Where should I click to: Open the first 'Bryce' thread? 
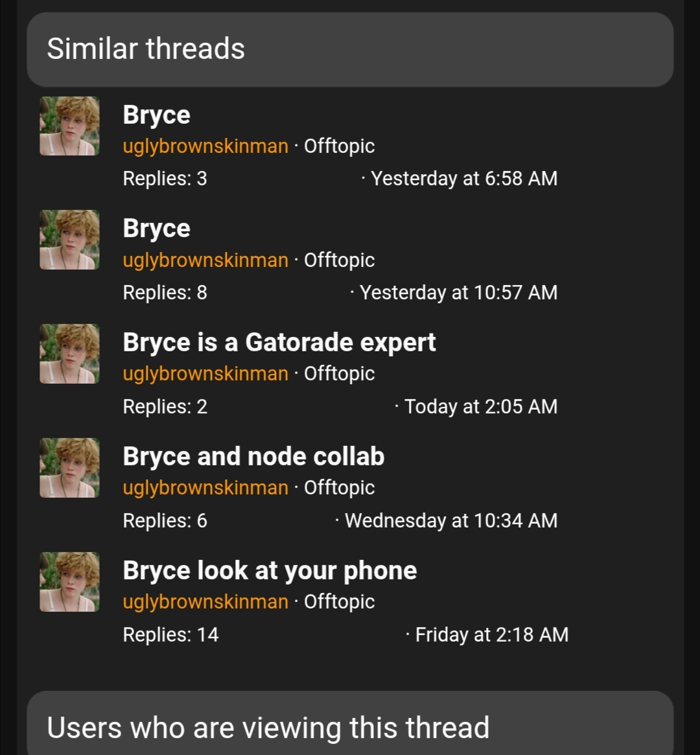tap(156, 114)
